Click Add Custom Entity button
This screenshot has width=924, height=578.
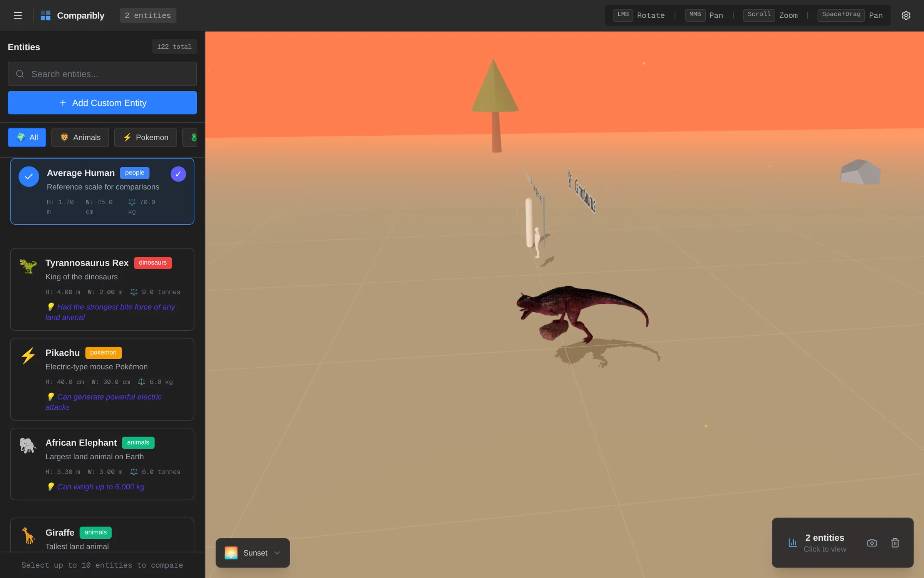[x=102, y=103]
